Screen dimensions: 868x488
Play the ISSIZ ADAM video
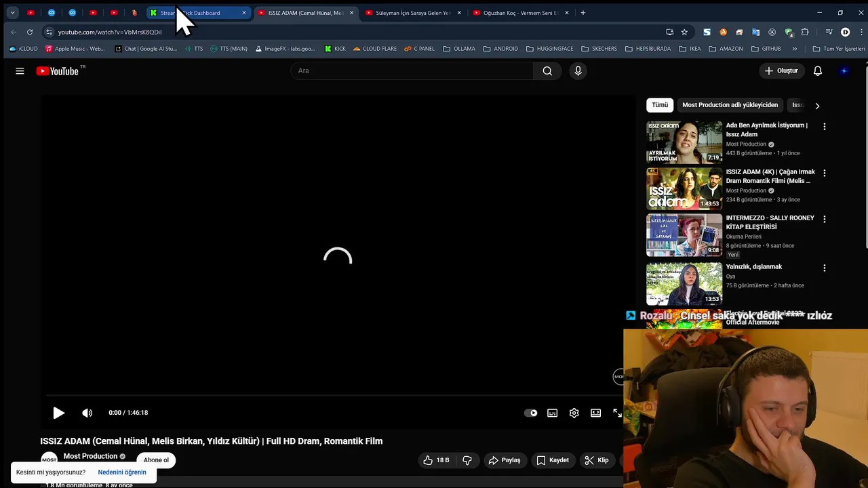(59, 413)
